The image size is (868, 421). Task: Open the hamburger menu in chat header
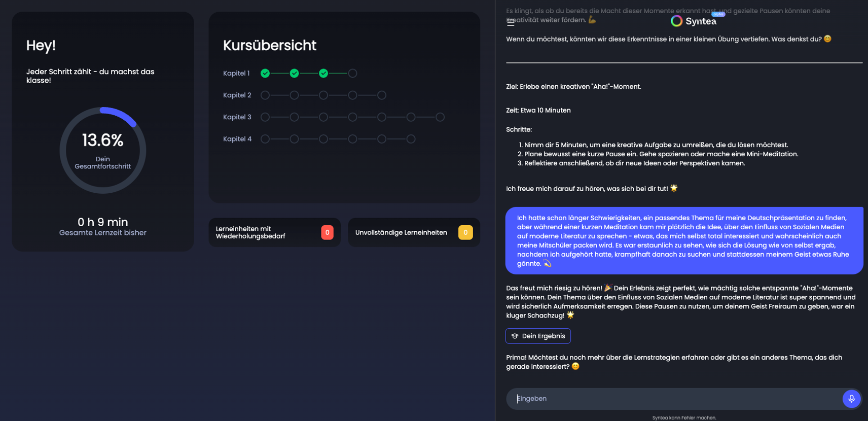click(511, 22)
